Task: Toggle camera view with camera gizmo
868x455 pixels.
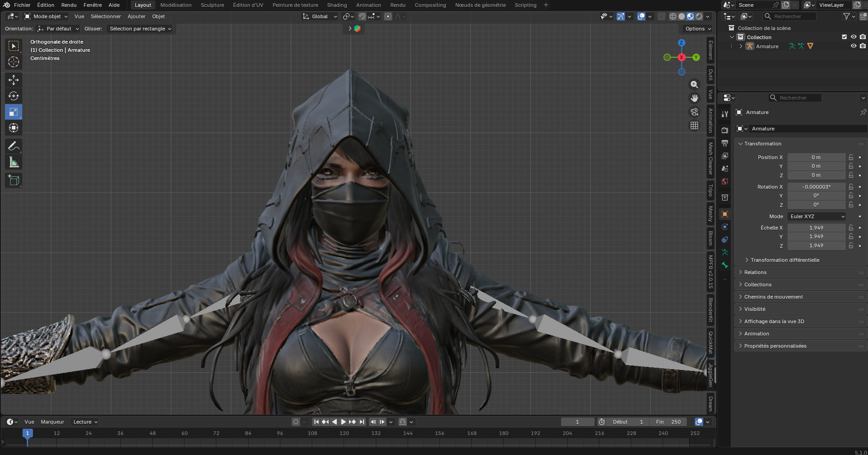Action: tap(694, 112)
